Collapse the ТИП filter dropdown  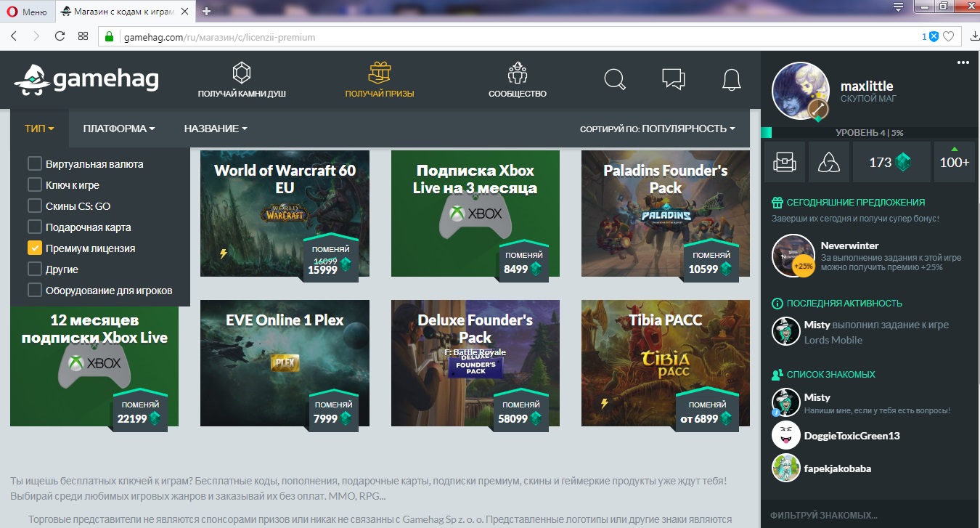[39, 129]
